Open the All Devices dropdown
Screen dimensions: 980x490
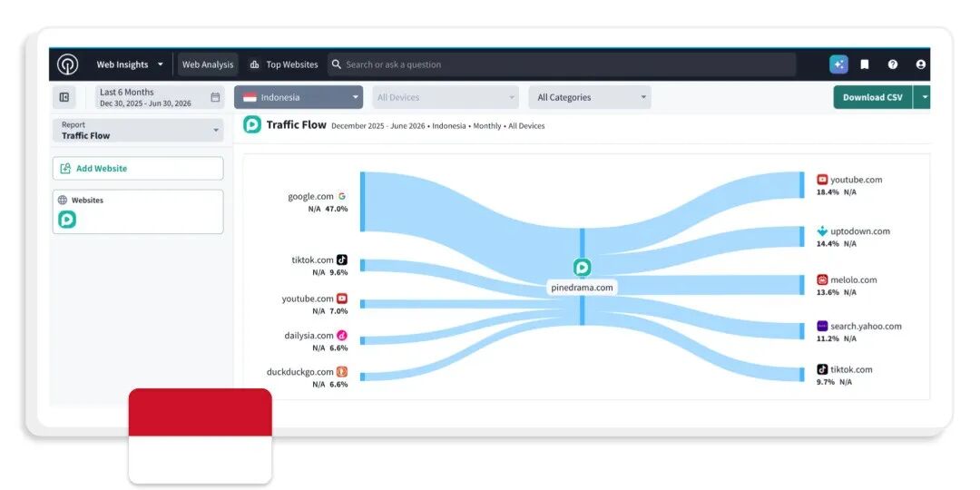[x=446, y=97]
